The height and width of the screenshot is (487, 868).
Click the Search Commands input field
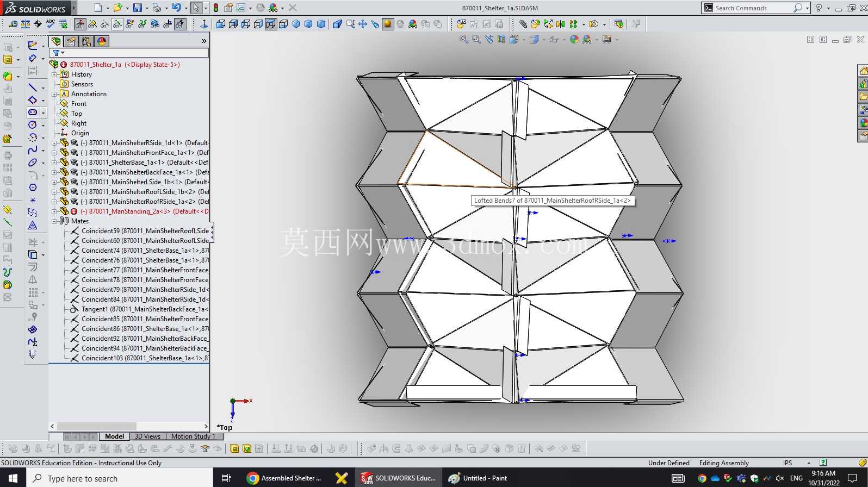click(752, 8)
